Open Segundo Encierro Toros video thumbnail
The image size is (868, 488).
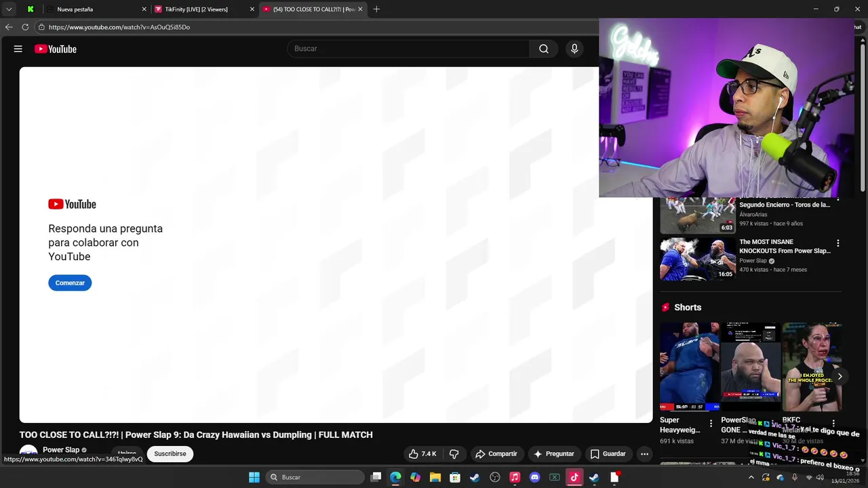(698, 215)
